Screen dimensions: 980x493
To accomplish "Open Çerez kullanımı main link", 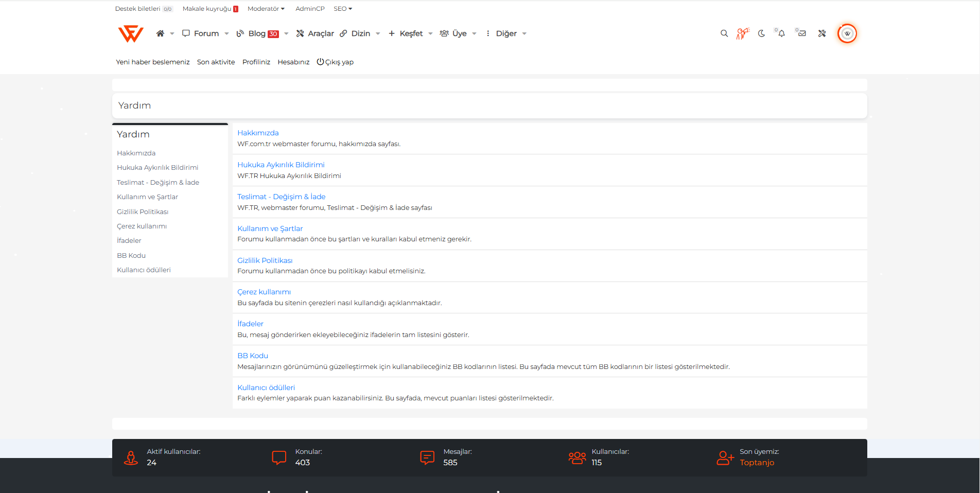I will 264,292.
